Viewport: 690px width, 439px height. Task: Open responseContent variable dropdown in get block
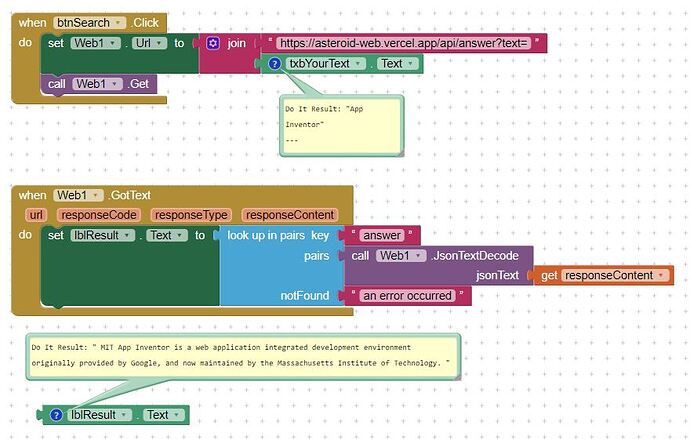[x=615, y=275]
